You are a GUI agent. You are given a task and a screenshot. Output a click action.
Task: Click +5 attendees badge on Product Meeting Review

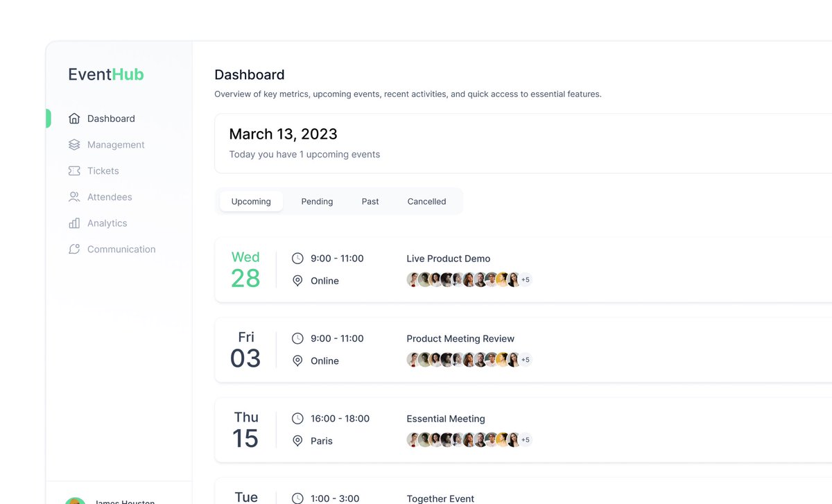(x=526, y=360)
